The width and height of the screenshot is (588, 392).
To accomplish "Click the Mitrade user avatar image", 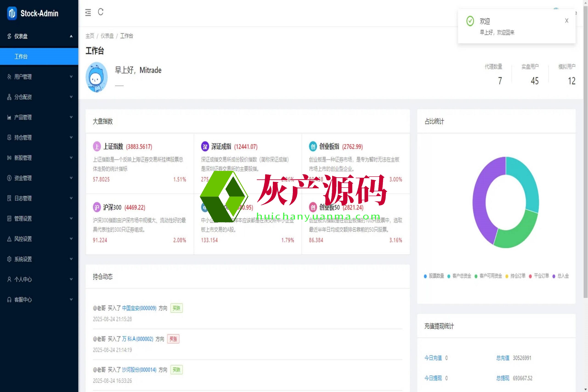I will tap(97, 77).
